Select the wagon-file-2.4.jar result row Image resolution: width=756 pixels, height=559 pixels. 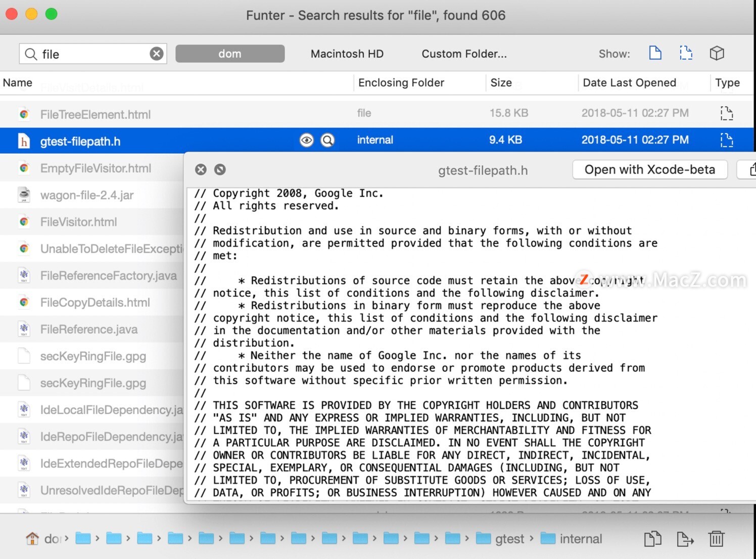(92, 195)
